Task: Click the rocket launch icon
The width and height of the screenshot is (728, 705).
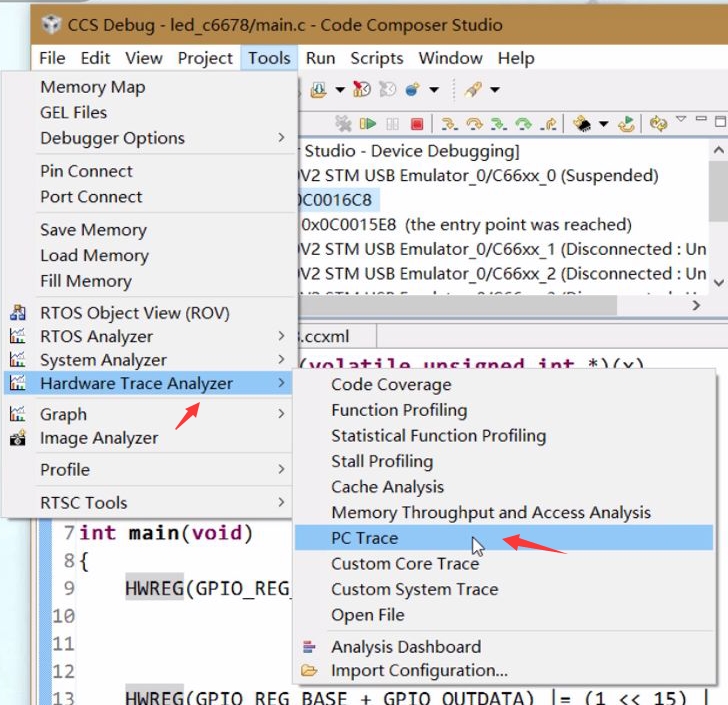Action: [474, 89]
